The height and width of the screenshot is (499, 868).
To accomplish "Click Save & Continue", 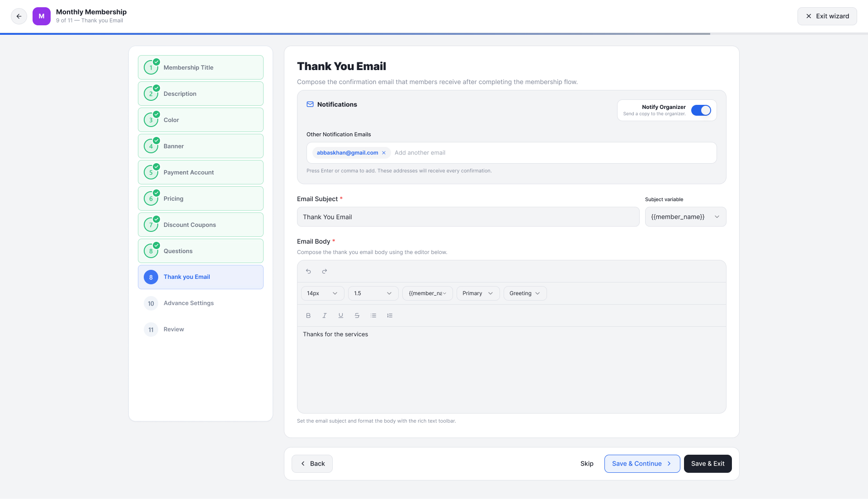I will pyautogui.click(x=642, y=464).
